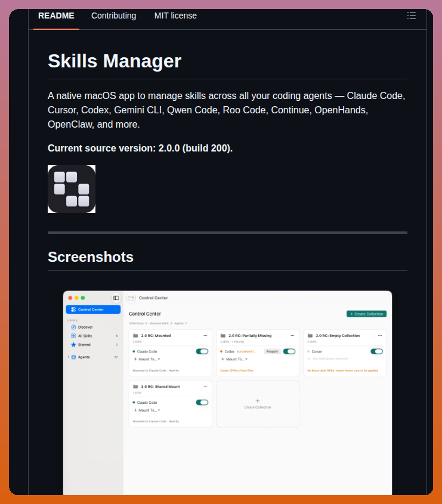This screenshot has height=504, width=442.
Task: Open Mount To dropdown in 2.0 RC: Mounted
Action: coord(147,359)
